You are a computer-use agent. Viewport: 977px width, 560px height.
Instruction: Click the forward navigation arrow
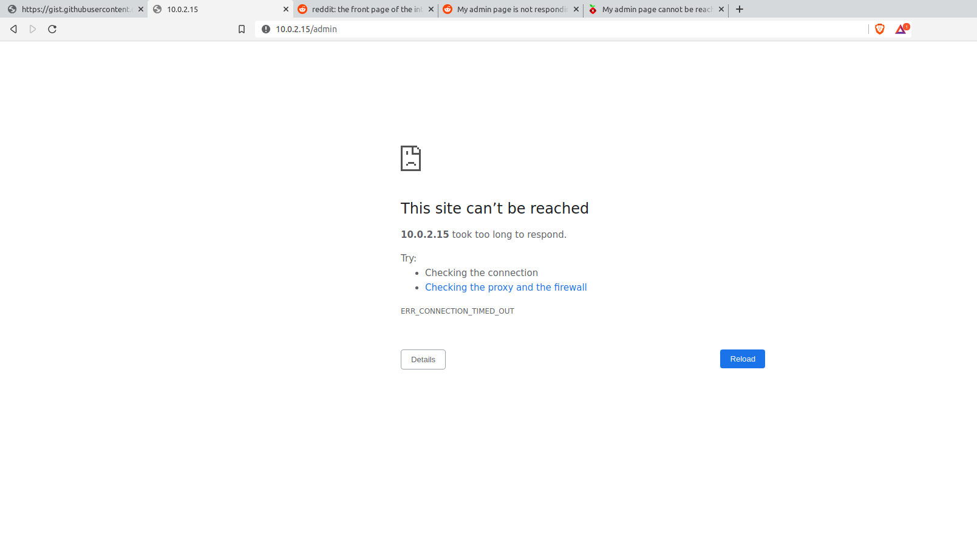click(33, 29)
